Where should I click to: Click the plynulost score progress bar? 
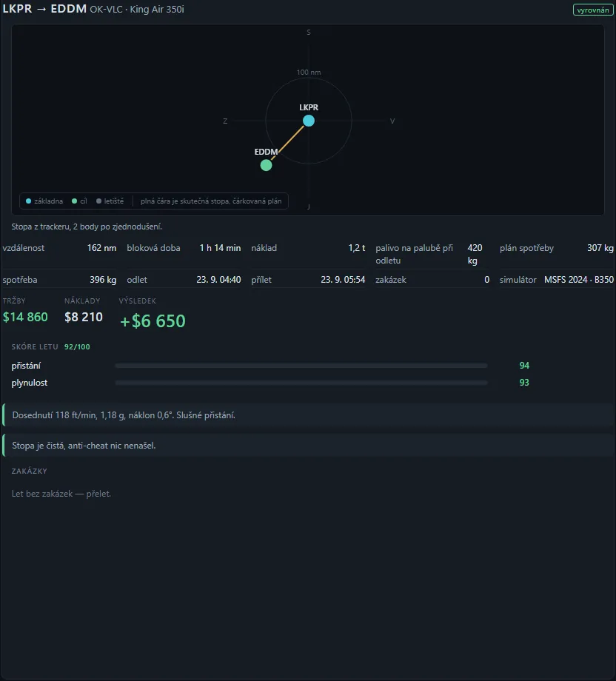point(301,383)
